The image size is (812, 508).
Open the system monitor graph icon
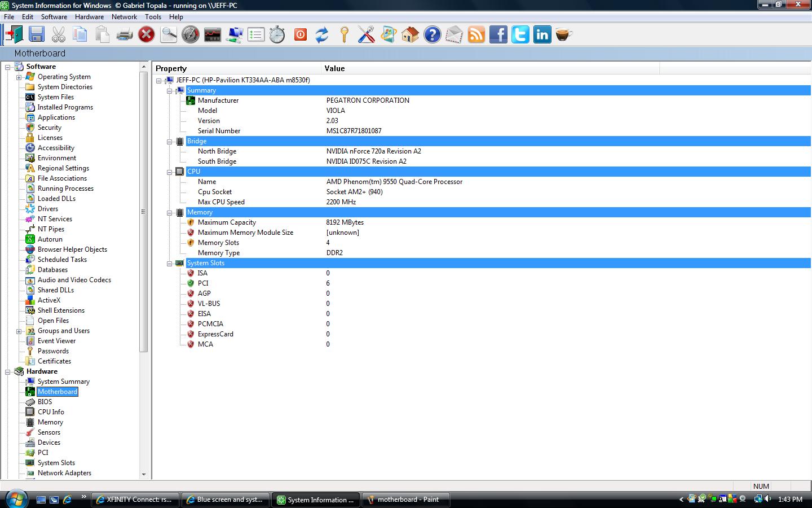click(213, 35)
